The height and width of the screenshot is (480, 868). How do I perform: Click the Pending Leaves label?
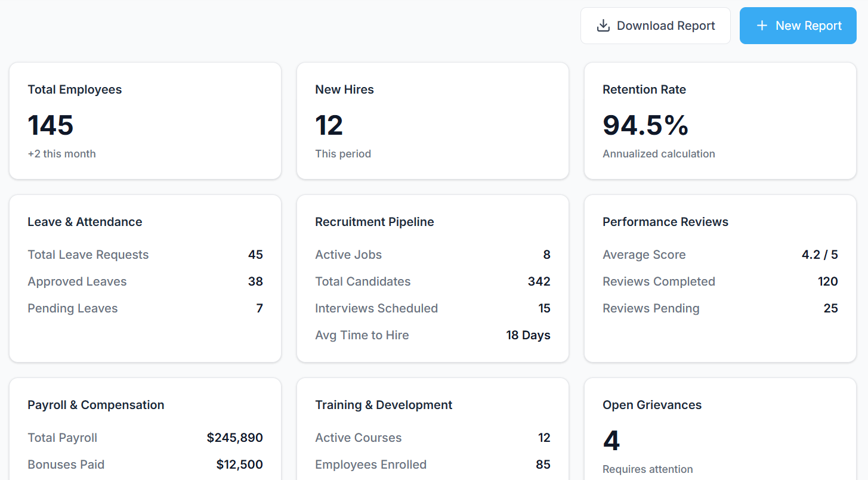click(x=73, y=308)
